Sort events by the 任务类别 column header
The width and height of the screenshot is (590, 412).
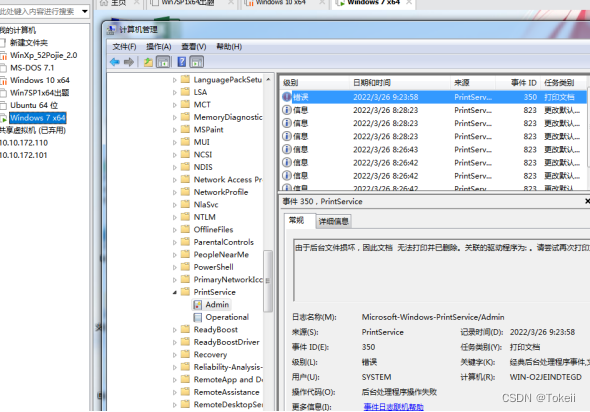click(563, 83)
